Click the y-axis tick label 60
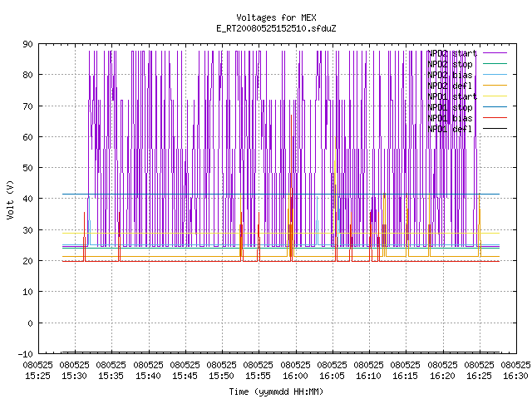532x399 pixels. click(27, 137)
